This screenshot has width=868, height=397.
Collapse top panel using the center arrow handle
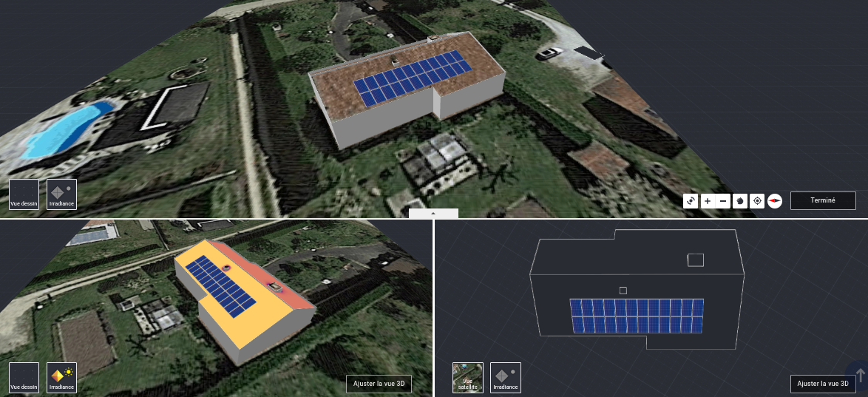433,213
